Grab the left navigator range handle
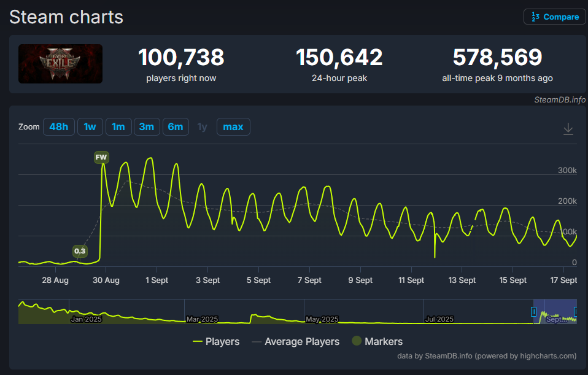Image resolution: width=588 pixels, height=375 pixels. click(x=533, y=312)
